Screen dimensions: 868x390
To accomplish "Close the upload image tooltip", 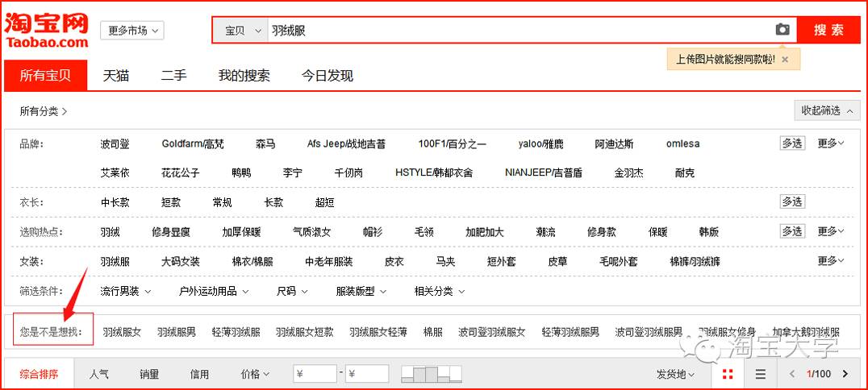I will (784, 59).
